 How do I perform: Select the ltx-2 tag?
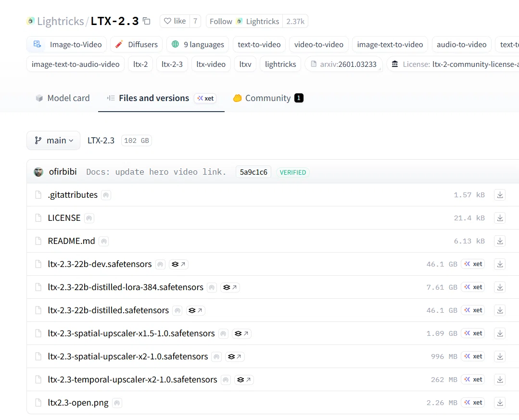[140, 64]
